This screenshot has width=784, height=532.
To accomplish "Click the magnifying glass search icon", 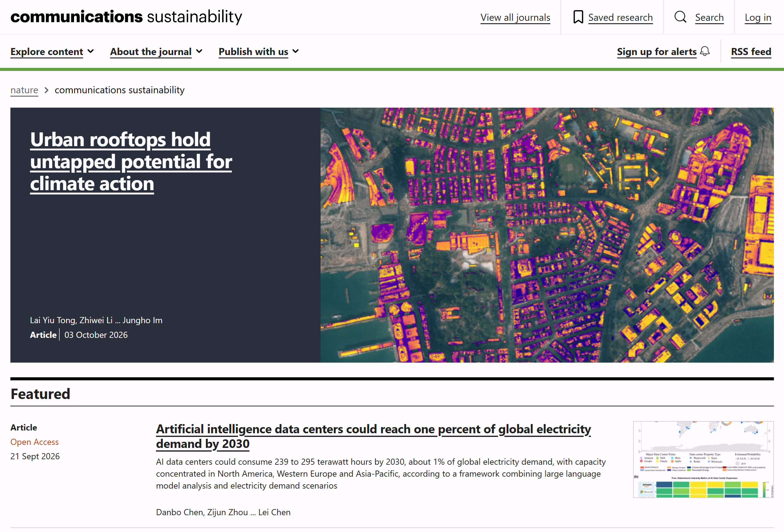I will (x=680, y=17).
